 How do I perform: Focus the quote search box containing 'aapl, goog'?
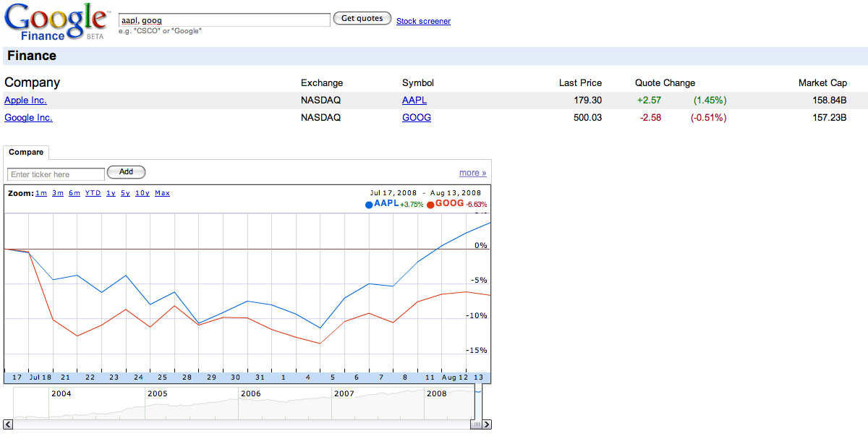pyautogui.click(x=224, y=20)
